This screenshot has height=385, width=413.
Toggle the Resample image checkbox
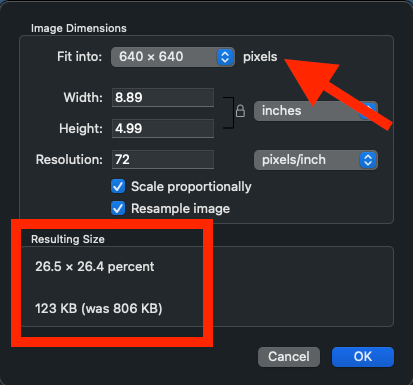tap(118, 208)
